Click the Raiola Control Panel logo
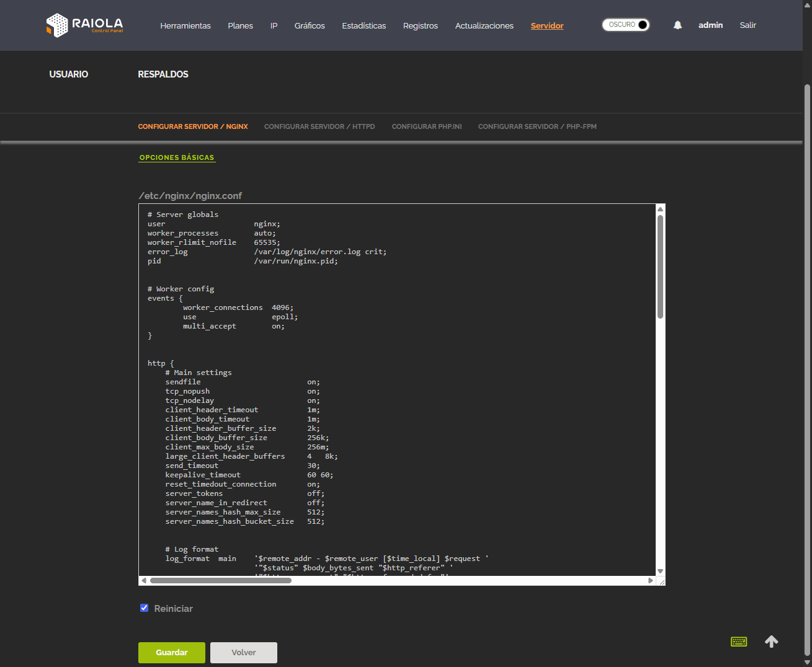This screenshot has width=812, height=667. tap(85, 25)
